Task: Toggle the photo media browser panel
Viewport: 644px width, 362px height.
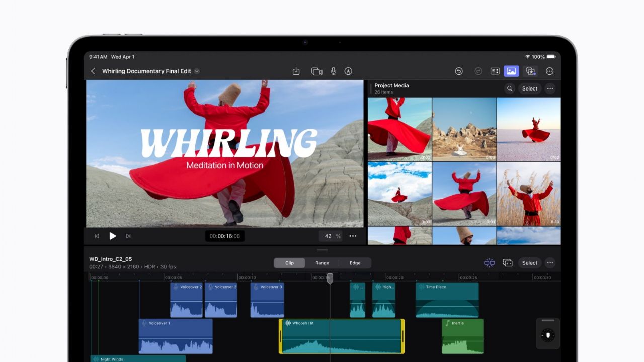Action: pos(511,71)
